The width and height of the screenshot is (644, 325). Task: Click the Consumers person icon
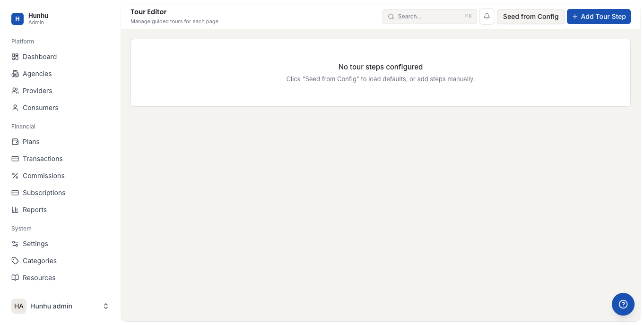point(15,108)
